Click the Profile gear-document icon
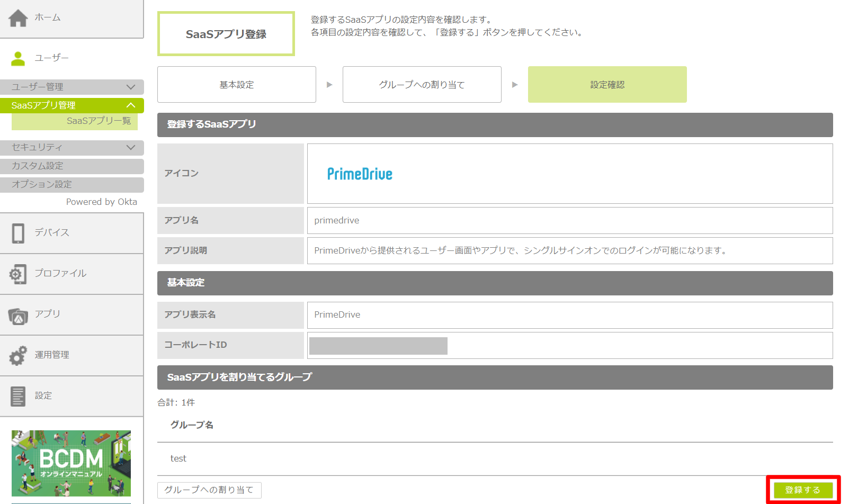Viewport: 849px width, 504px height. (x=18, y=274)
